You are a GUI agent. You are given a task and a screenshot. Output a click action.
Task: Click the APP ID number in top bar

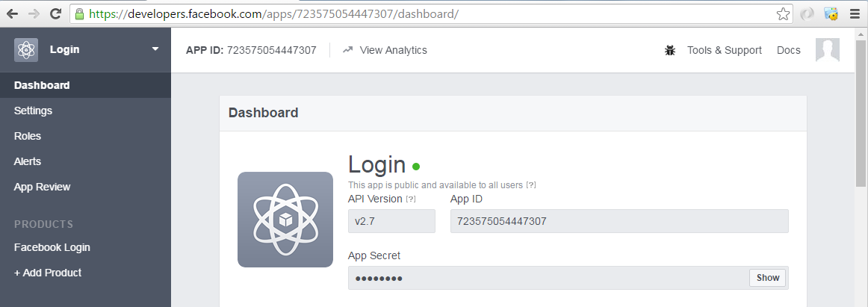[271, 50]
